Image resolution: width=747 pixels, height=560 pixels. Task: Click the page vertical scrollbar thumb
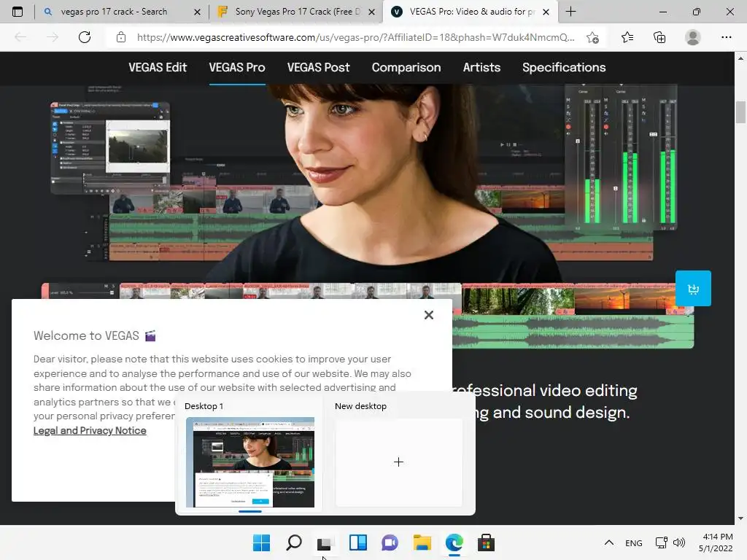coord(740,112)
